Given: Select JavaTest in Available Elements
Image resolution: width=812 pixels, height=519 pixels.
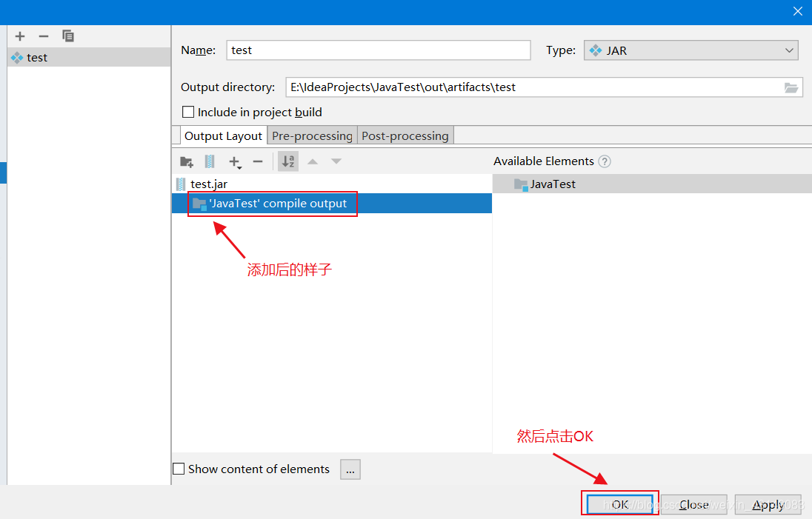Looking at the screenshot, I should click(553, 184).
